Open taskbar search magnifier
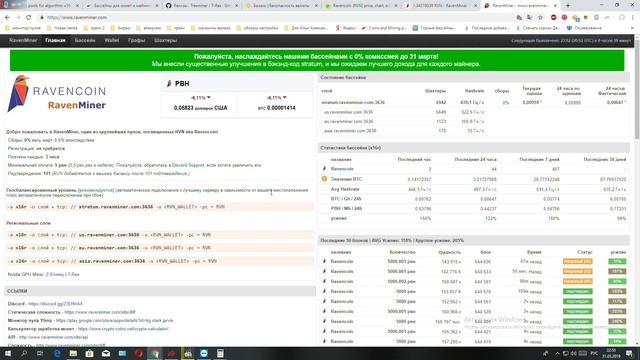Viewport: 640px width, 360px height. click(x=24, y=353)
